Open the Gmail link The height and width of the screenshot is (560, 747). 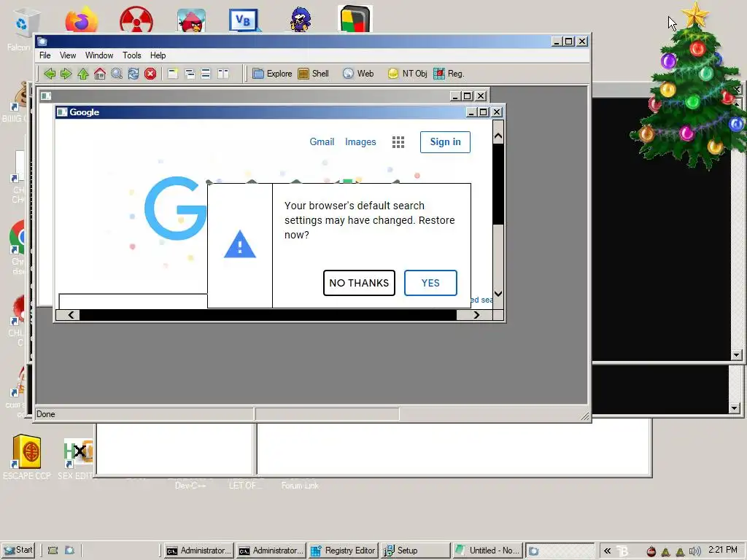(x=322, y=142)
